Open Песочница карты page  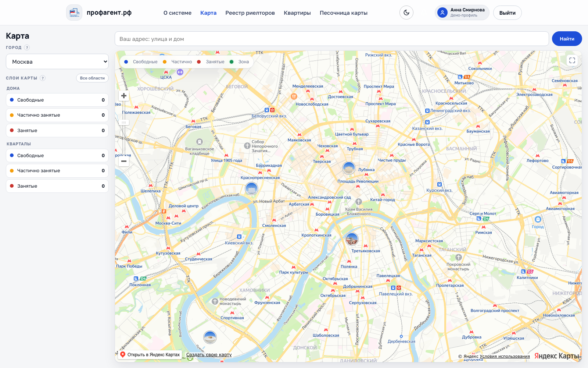pos(344,13)
